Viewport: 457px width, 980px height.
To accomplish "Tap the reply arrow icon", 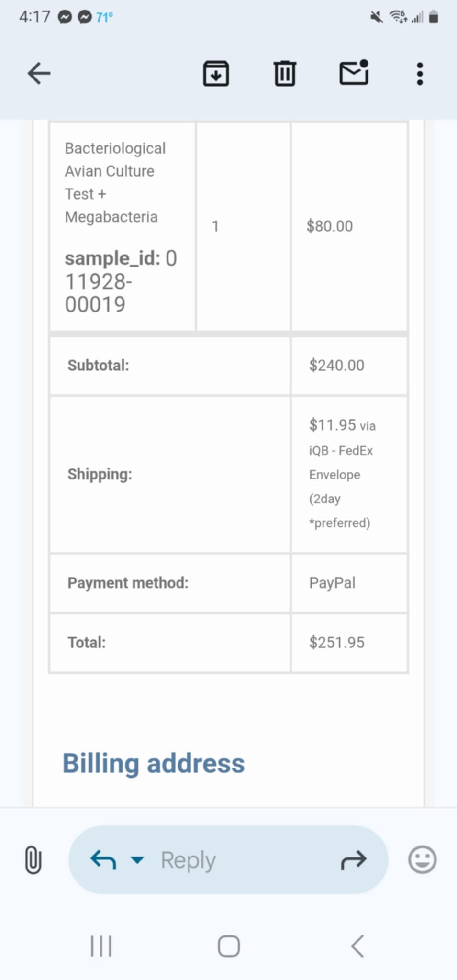I will point(103,860).
